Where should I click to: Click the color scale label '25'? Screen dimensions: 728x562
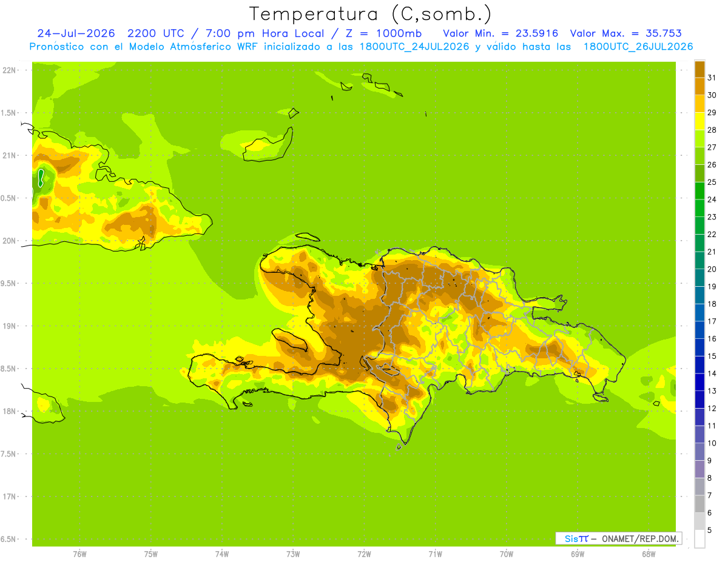point(712,182)
